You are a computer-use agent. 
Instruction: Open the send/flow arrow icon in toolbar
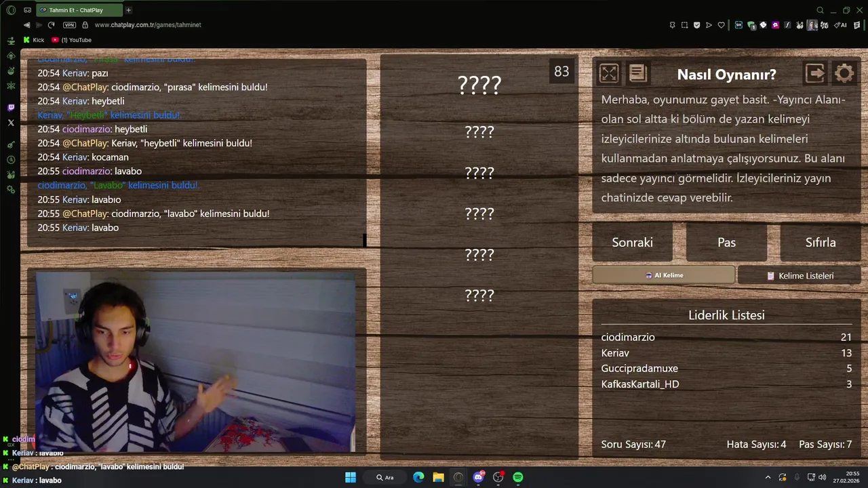pos(709,25)
